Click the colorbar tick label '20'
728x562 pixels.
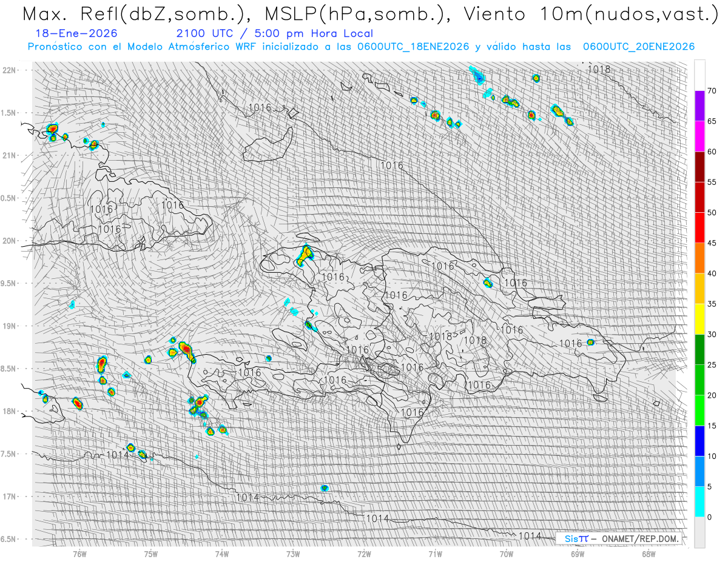click(712, 395)
